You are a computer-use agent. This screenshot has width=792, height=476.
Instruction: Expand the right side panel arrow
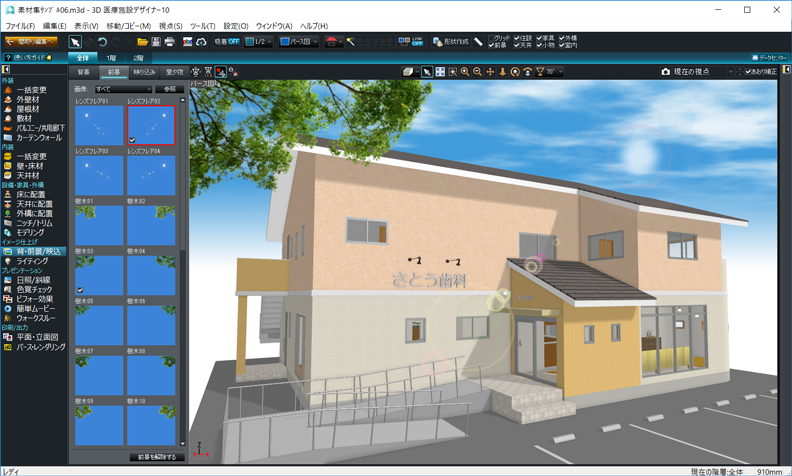click(x=786, y=69)
